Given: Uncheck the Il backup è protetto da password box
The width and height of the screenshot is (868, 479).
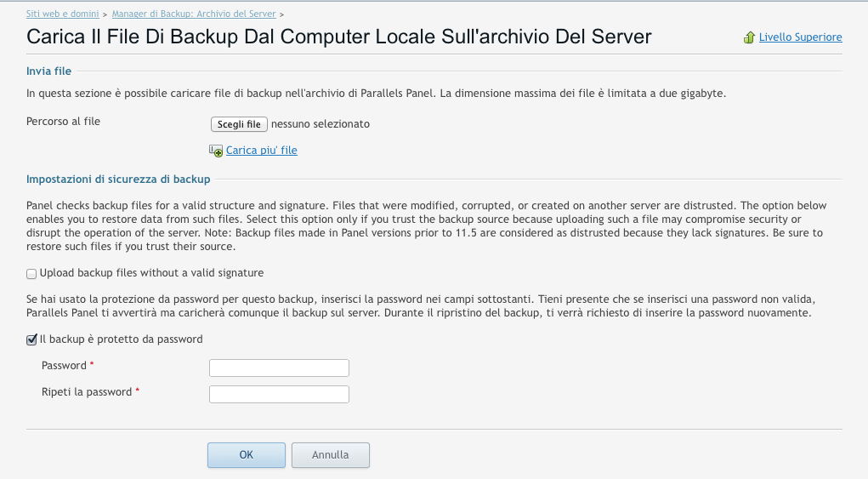Looking at the screenshot, I should 31,339.
